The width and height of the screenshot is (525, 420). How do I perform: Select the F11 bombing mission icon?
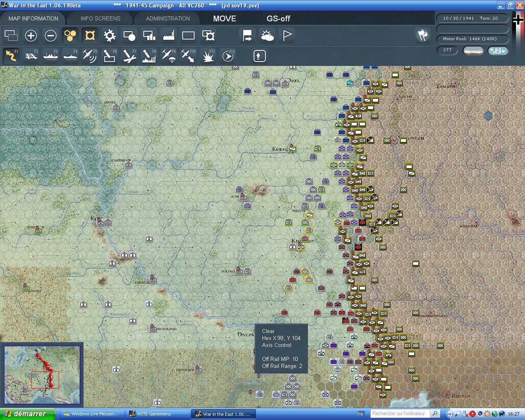[208, 56]
